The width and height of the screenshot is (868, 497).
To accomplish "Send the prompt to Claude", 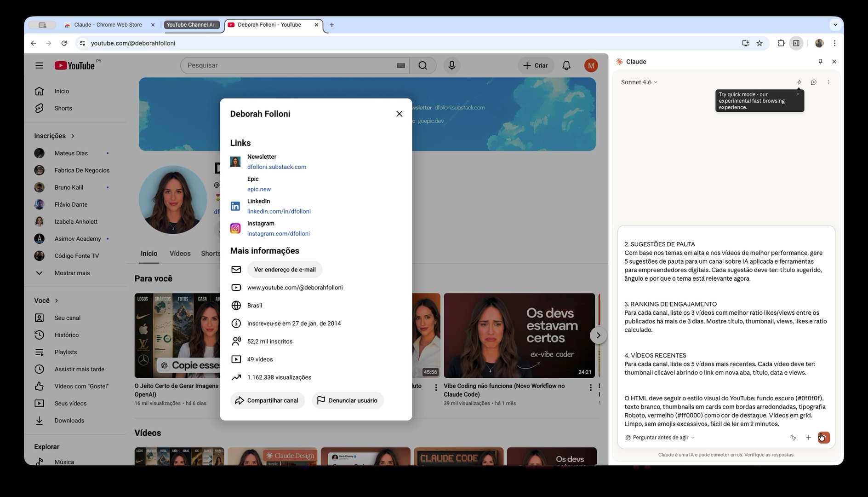I will [823, 438].
